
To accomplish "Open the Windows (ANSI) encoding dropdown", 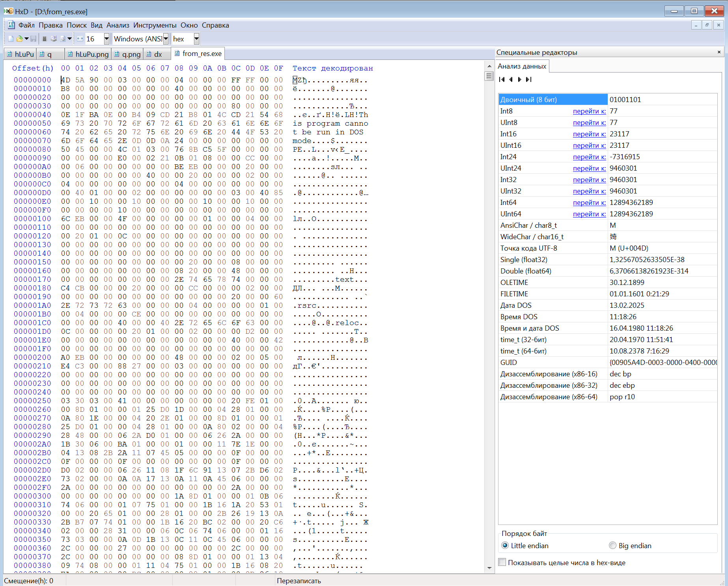I will coord(166,39).
